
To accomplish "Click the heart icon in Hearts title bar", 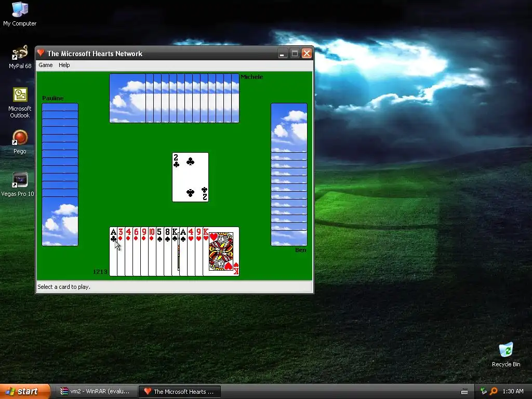I will (41, 53).
